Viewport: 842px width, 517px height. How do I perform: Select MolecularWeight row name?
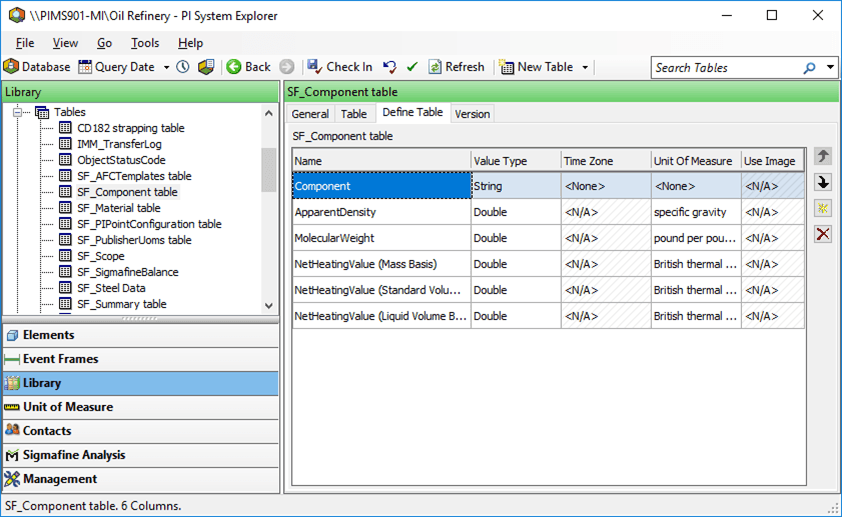click(x=382, y=238)
